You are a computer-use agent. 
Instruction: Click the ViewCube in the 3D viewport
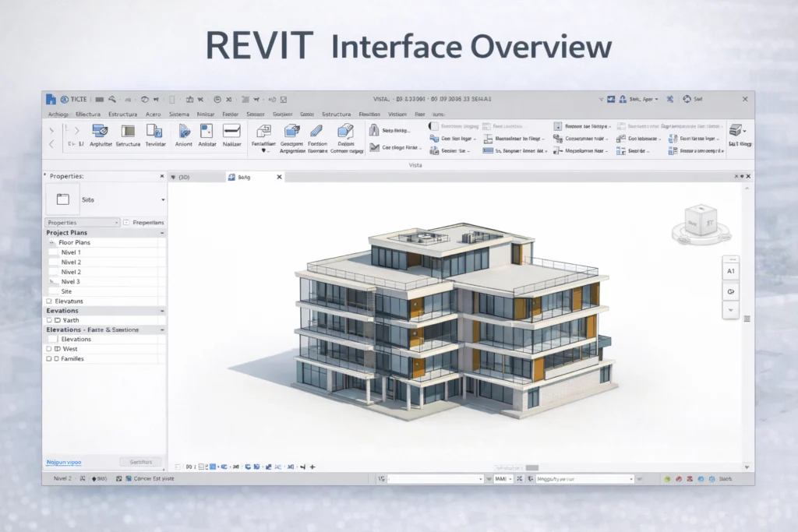[x=701, y=220]
